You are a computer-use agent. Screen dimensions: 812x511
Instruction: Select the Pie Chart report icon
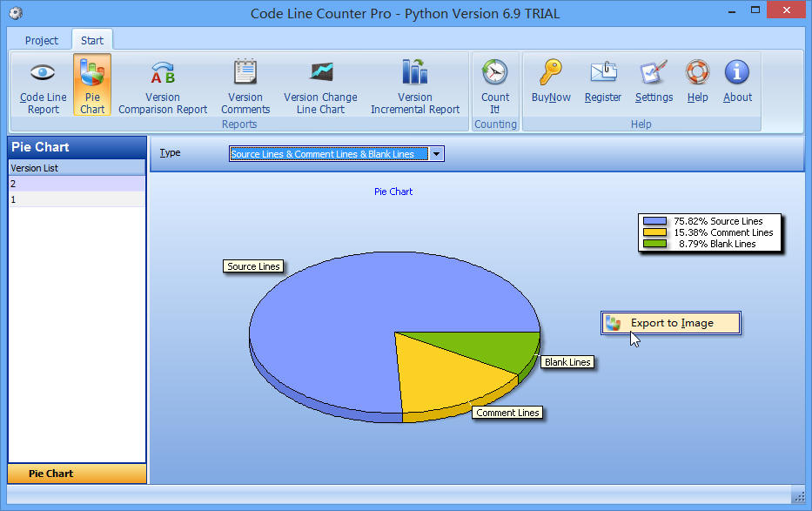point(92,84)
